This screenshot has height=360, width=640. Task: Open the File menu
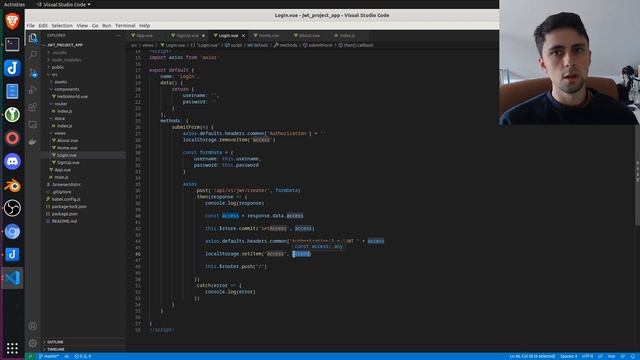coord(31,25)
